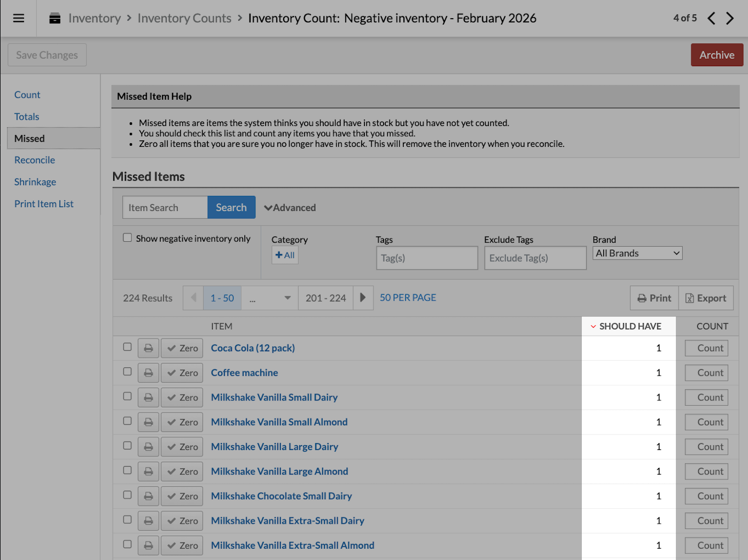Go to the next inventory count with the right arrow
The image size is (748, 560).
pos(730,18)
